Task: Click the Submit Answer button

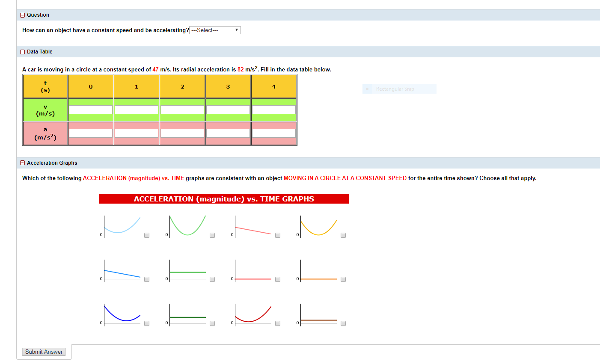Action: pyautogui.click(x=44, y=352)
